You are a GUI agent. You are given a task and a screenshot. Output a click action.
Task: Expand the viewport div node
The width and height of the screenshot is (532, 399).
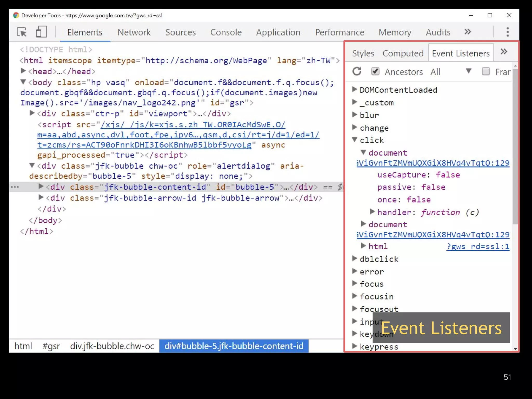pyautogui.click(x=32, y=113)
